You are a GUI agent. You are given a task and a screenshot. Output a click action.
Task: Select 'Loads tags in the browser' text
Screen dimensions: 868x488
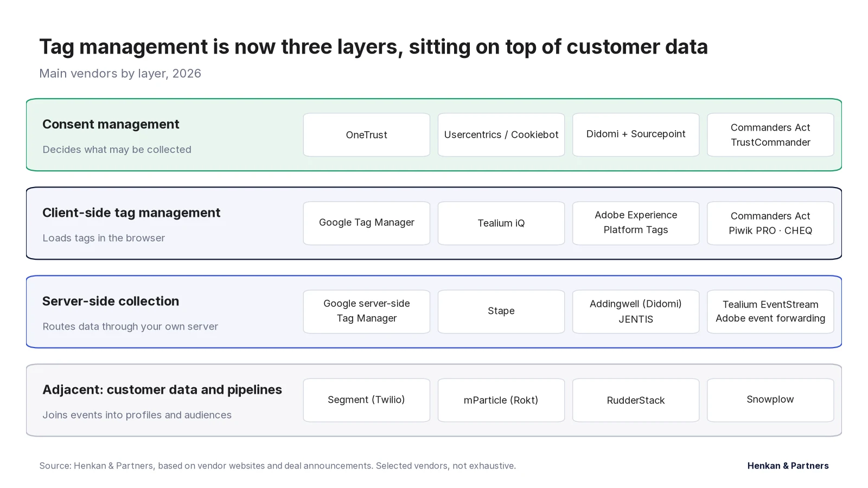coord(104,238)
